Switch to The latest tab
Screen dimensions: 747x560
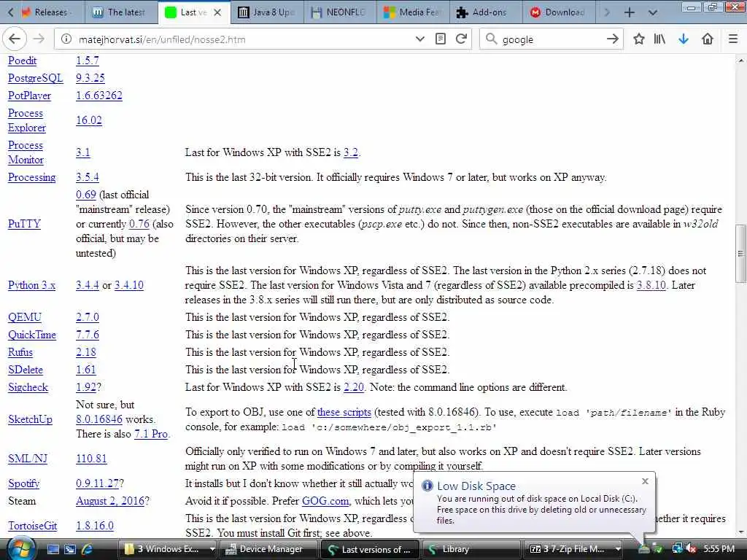point(122,12)
